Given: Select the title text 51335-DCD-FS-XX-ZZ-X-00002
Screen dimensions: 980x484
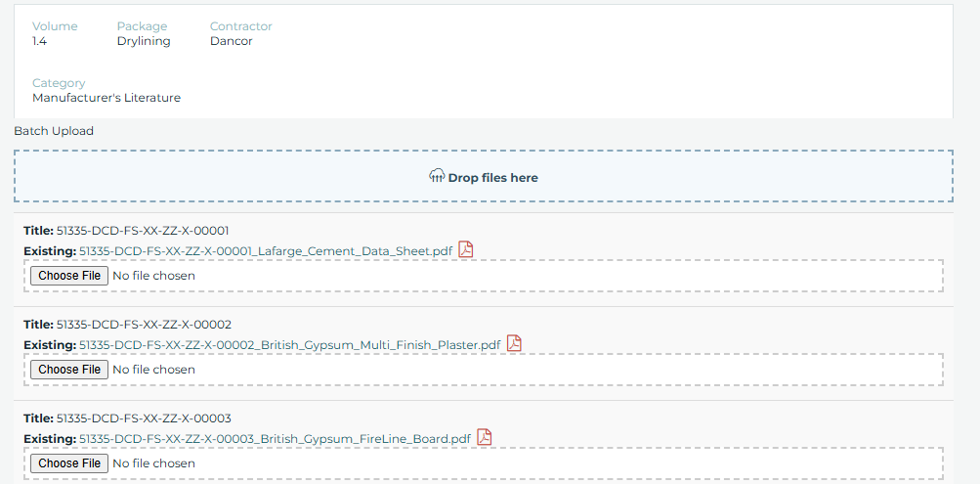Looking at the screenshot, I should (x=145, y=325).
